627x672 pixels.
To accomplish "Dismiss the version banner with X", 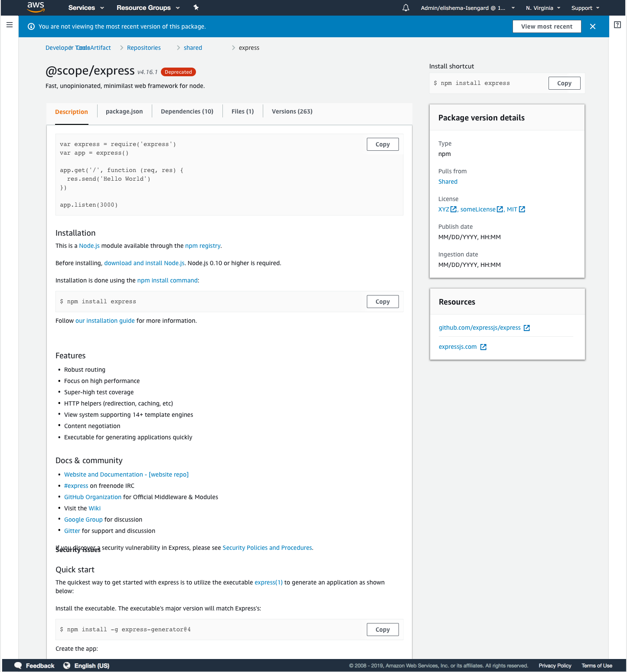I will [593, 26].
